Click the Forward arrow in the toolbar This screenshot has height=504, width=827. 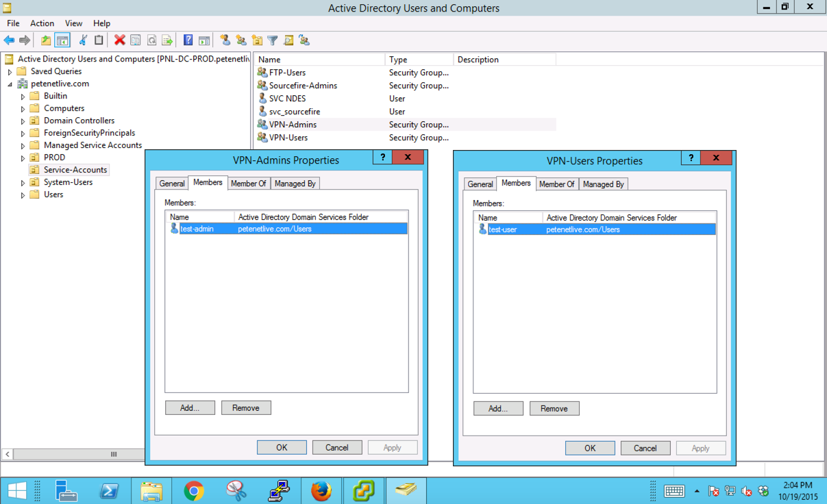[25, 40]
